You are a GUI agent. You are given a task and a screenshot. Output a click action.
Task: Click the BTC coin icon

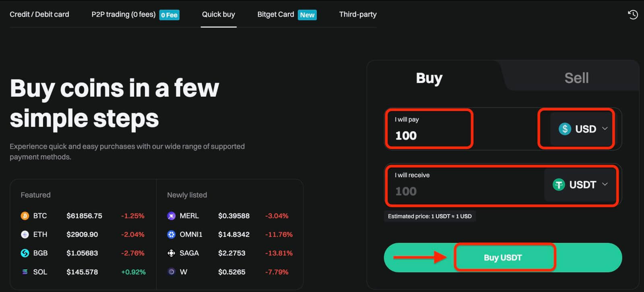(x=25, y=216)
